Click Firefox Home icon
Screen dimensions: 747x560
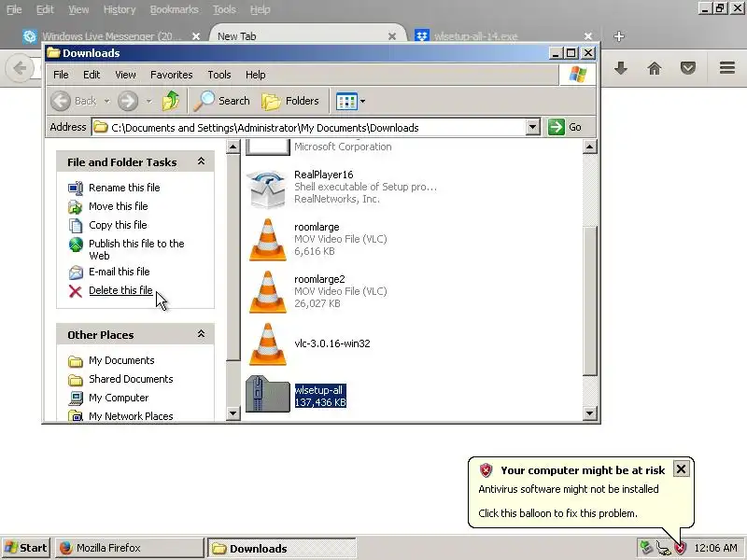point(655,68)
